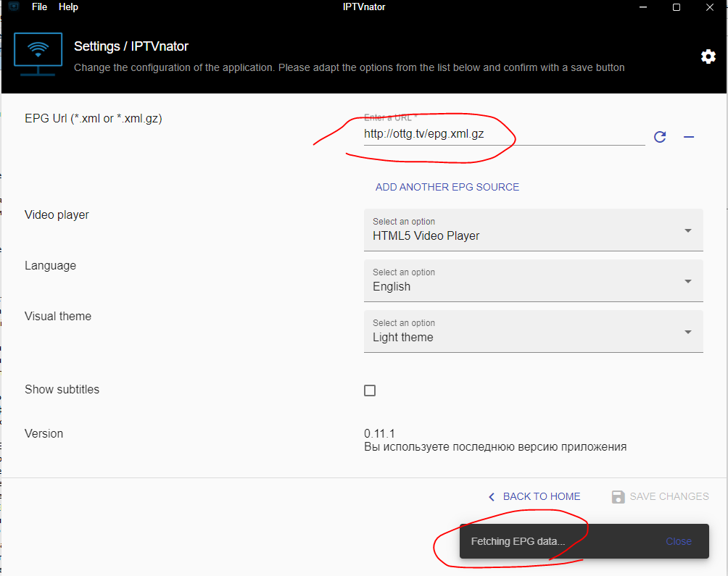
Task: Click the Show subtitles label
Action: click(62, 390)
